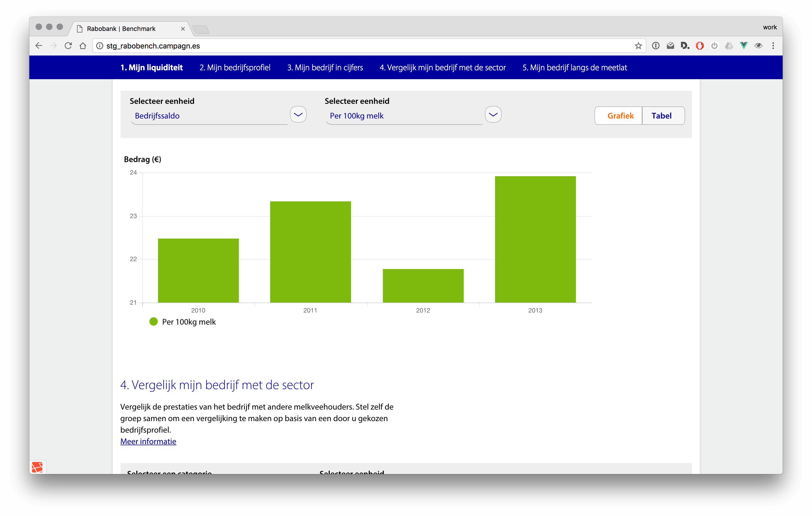Image resolution: width=812 pixels, height=516 pixels.
Task: Switch the chart to Tabel view
Action: coord(662,116)
